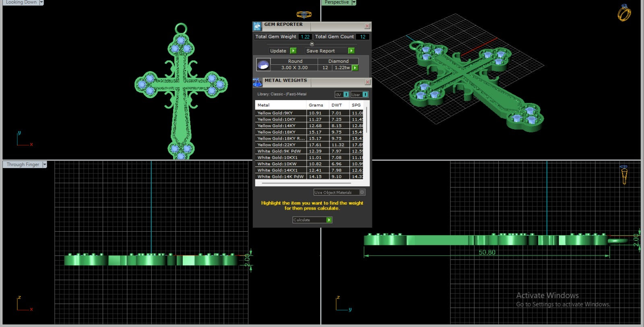Select the Yellow Gold:10KY row
This screenshot has width=644, height=327.
[309, 119]
